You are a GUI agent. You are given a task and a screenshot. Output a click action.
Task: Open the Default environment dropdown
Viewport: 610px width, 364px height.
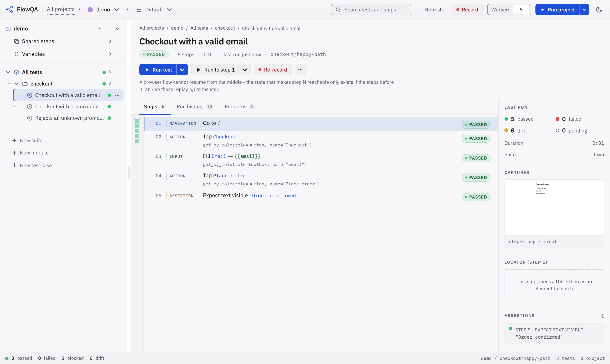[154, 10]
